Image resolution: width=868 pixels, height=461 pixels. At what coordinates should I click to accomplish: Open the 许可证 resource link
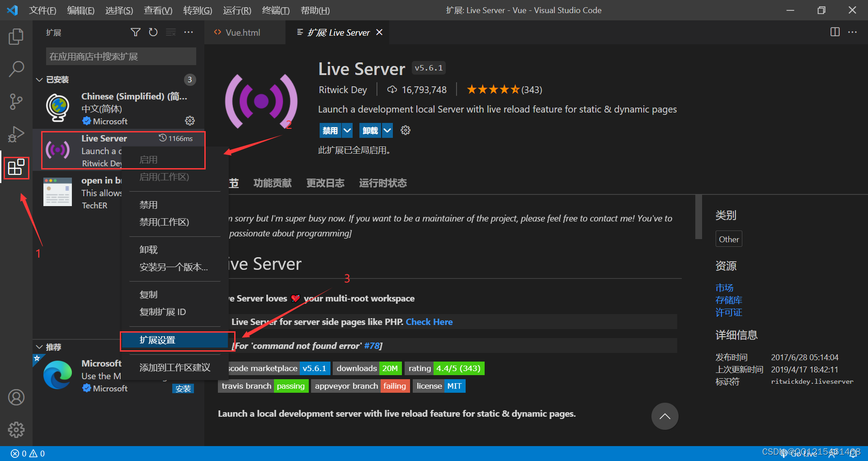click(729, 312)
